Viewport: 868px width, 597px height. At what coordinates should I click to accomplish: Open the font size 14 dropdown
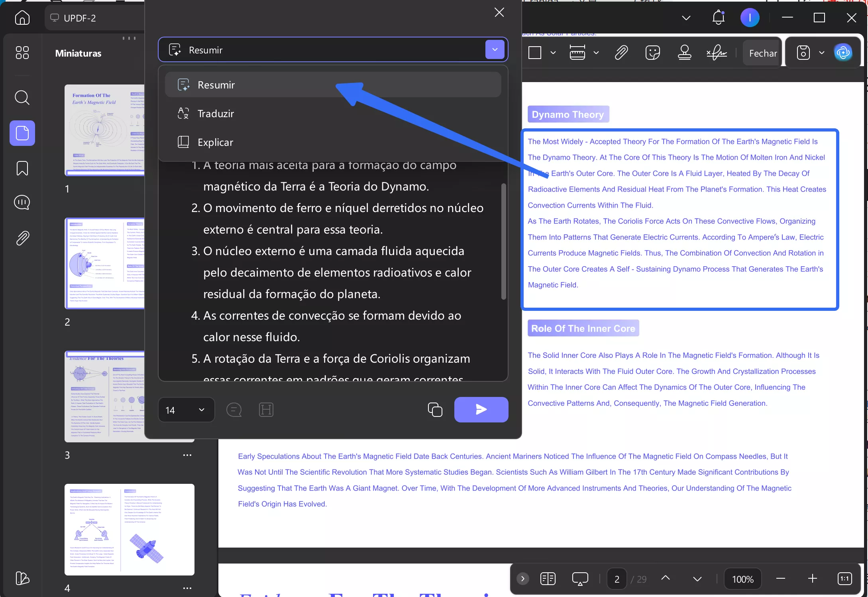click(x=186, y=410)
